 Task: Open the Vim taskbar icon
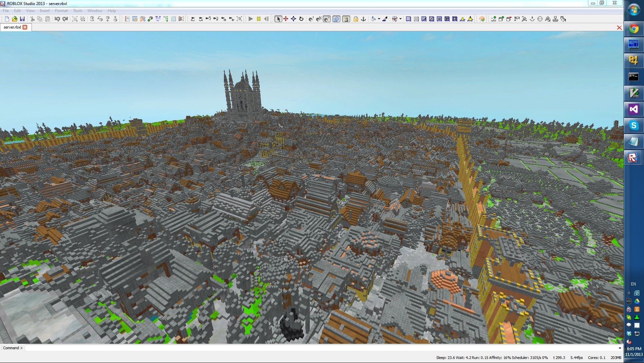click(634, 93)
